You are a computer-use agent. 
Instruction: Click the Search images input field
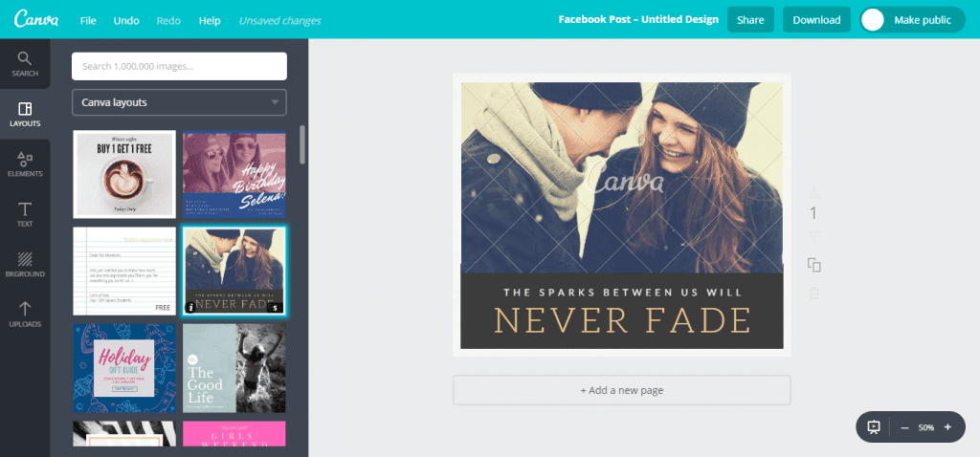(179, 66)
